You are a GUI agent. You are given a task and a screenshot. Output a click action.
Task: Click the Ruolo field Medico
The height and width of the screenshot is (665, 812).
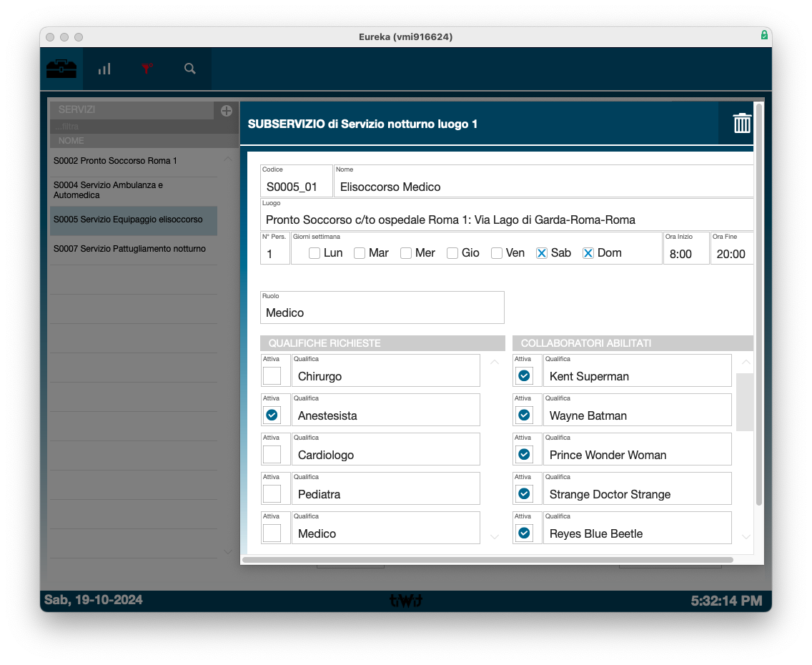coord(382,307)
